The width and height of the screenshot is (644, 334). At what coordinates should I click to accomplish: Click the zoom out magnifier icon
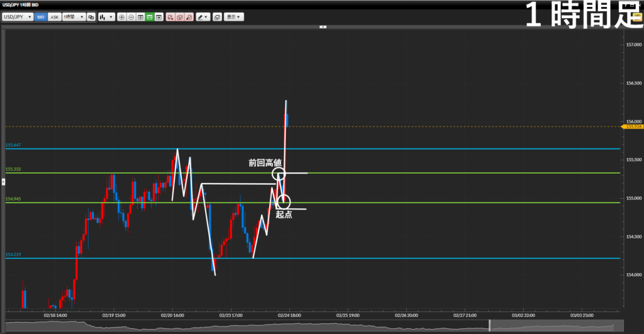[x=131, y=17]
